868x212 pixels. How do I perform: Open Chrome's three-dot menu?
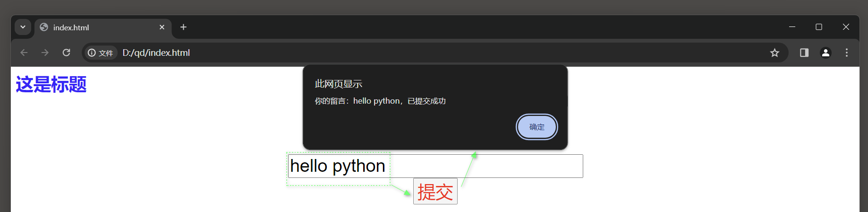pyautogui.click(x=847, y=53)
